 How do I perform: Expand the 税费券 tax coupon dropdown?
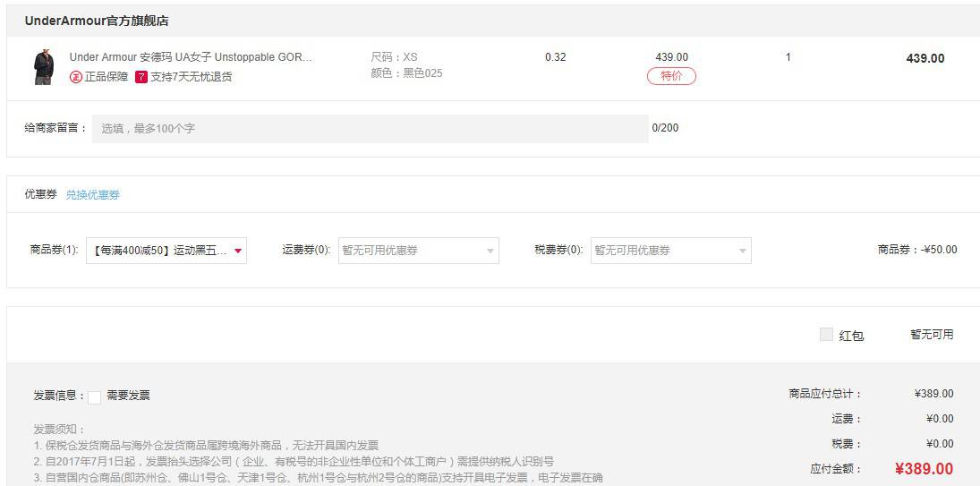pyautogui.click(x=671, y=251)
